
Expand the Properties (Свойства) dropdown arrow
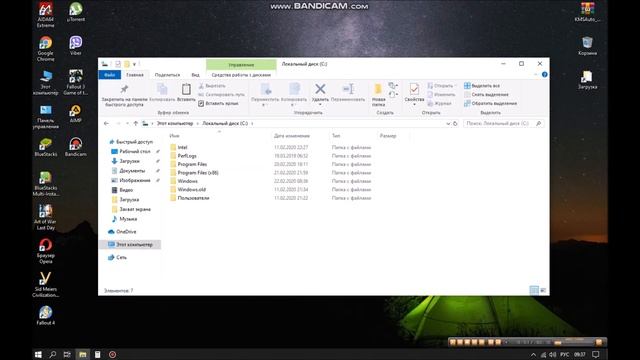[x=414, y=105]
